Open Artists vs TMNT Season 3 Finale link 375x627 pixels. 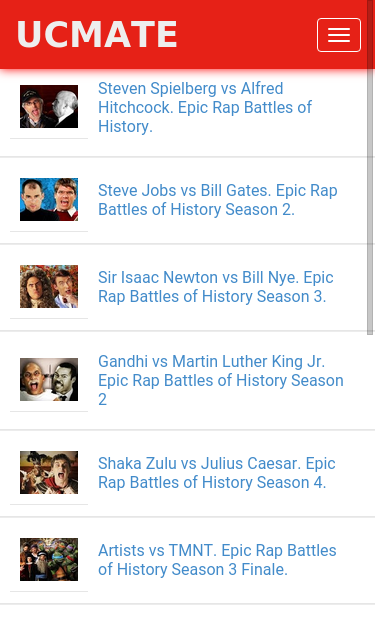click(217, 560)
